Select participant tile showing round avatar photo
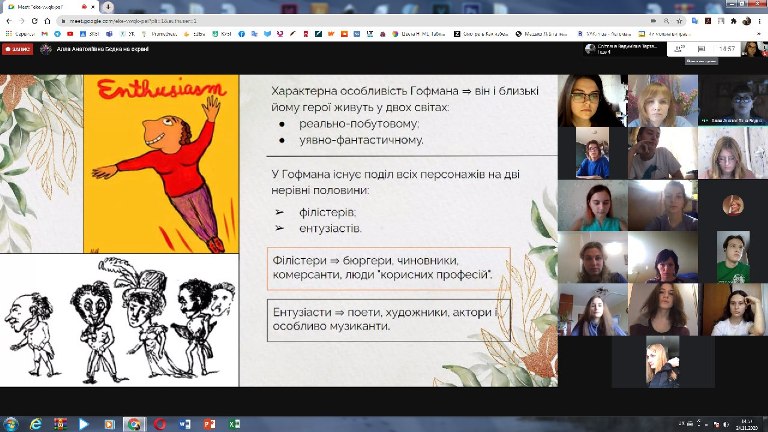 tap(733, 205)
